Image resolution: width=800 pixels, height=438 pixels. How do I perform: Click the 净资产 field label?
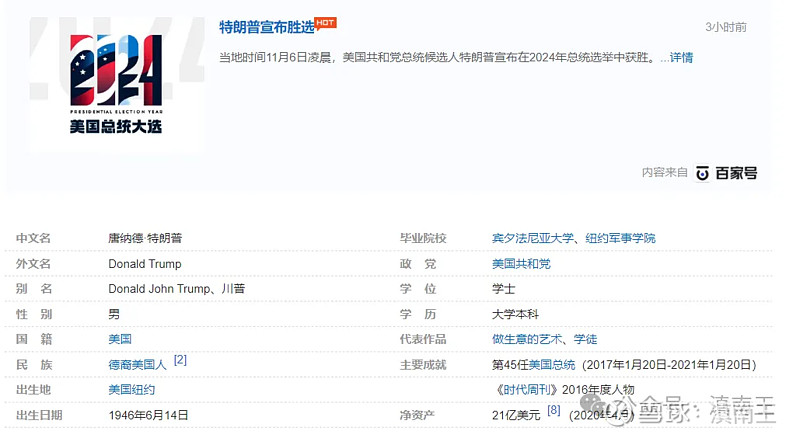(417, 416)
